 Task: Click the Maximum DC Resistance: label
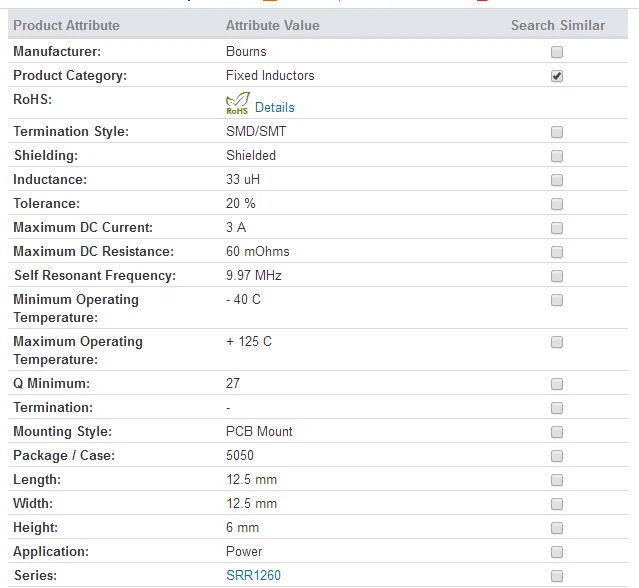coord(93,251)
